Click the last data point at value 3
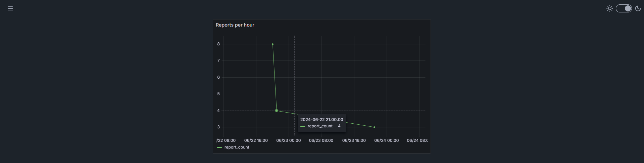644x163 pixels. (374, 127)
